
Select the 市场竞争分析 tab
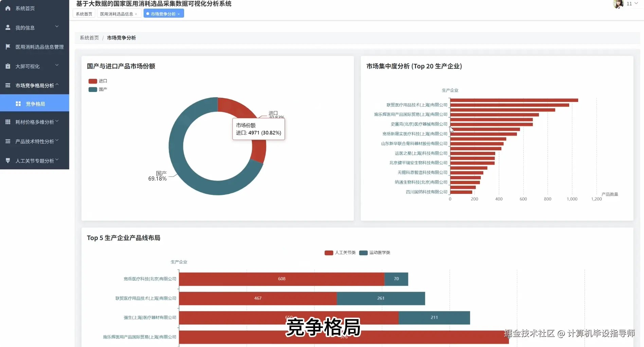tap(164, 14)
